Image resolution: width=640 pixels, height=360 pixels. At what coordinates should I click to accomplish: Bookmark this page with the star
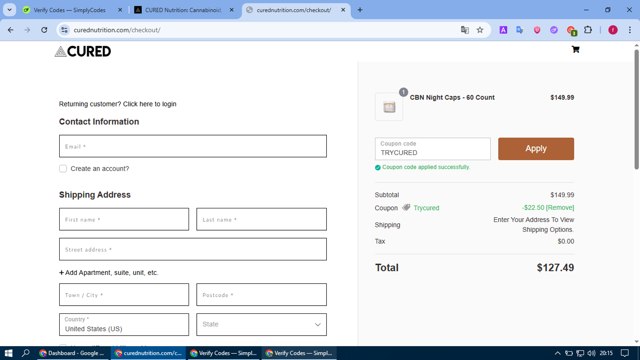(480, 30)
